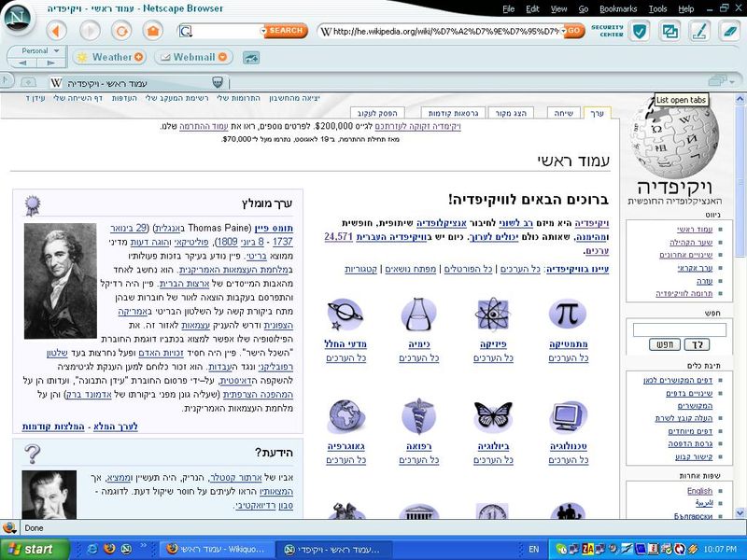Click the new tab icon in tab bar
Viewport: 747px width, 560px height.
[28, 82]
